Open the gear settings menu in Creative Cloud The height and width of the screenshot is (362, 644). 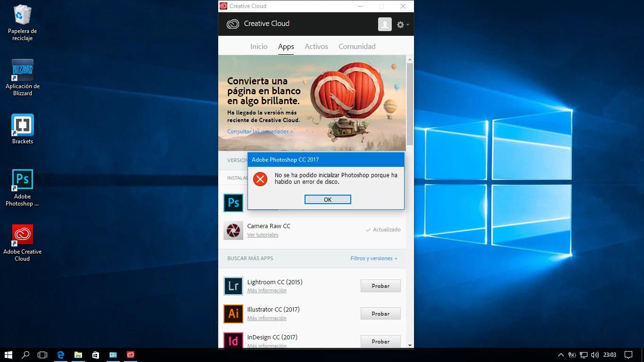coord(402,25)
